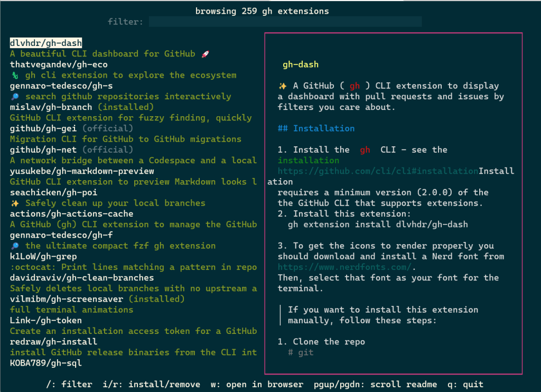541x392 pixels.
Task: Select the dlvhdr/gh-dash extension entry
Action: click(x=45, y=42)
